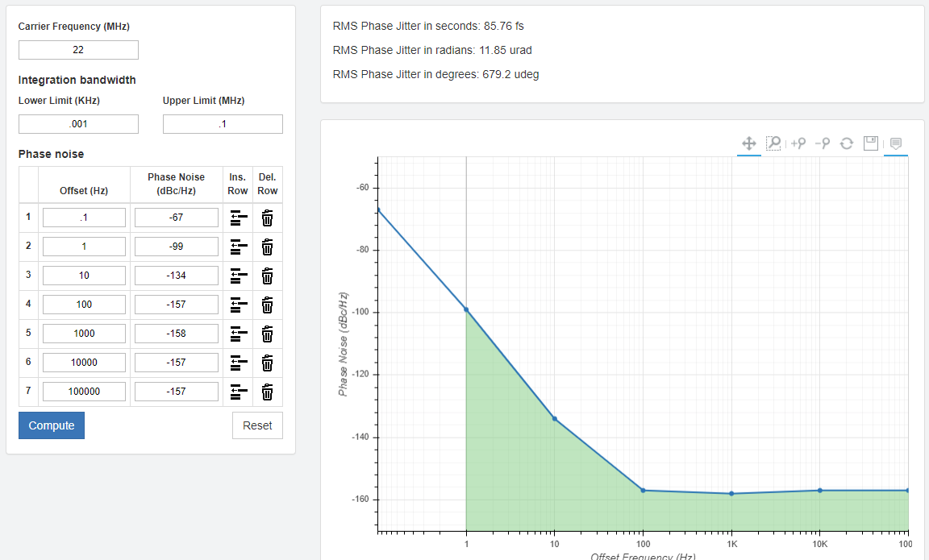Click the 'Phase Noise (dBc/Hz)' column header
This screenshot has height=560, width=929.
pos(176,184)
